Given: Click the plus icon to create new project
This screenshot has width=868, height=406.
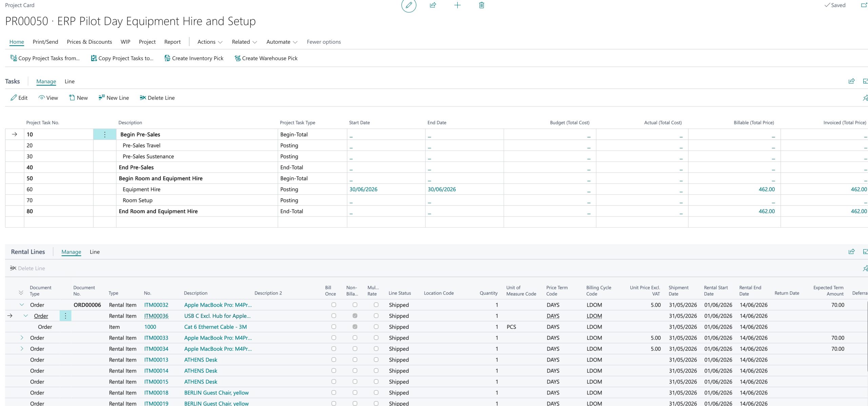Looking at the screenshot, I should 457,5.
